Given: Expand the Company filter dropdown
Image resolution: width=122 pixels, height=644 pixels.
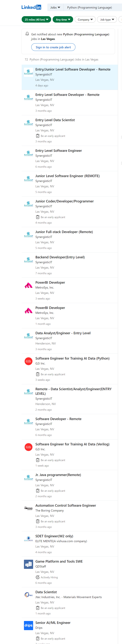Looking at the screenshot, I should pos(85,20).
